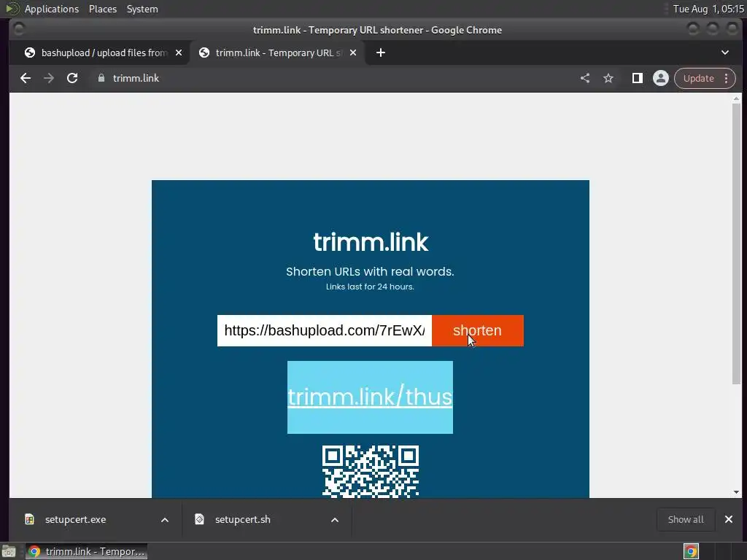Screen dimensions: 747x560
Task: Open the Places menu
Action: [x=103, y=9]
